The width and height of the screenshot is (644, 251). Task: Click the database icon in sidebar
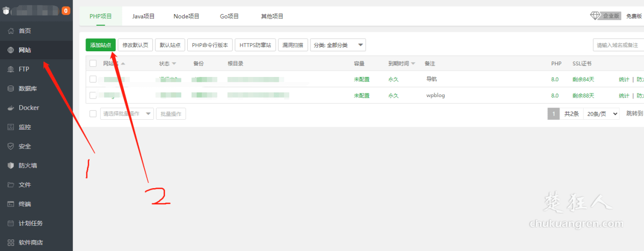[x=11, y=89]
